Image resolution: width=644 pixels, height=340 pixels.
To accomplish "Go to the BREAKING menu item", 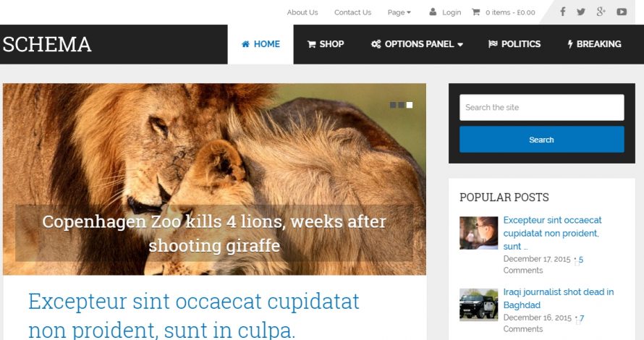I will pos(594,44).
